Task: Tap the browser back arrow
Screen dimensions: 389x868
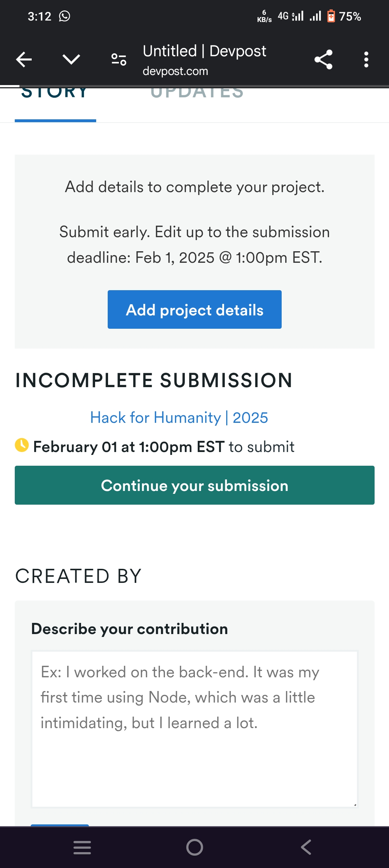Action: 24,59
